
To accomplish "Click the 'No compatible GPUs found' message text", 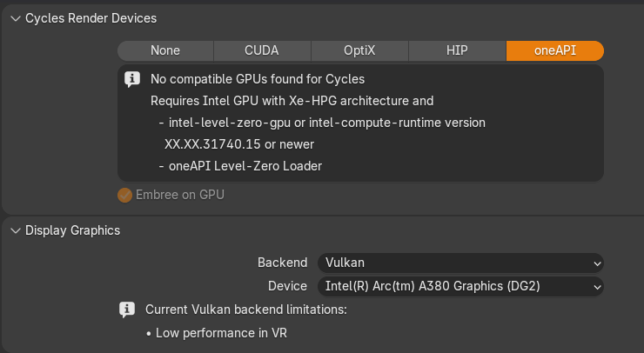I will [258, 79].
